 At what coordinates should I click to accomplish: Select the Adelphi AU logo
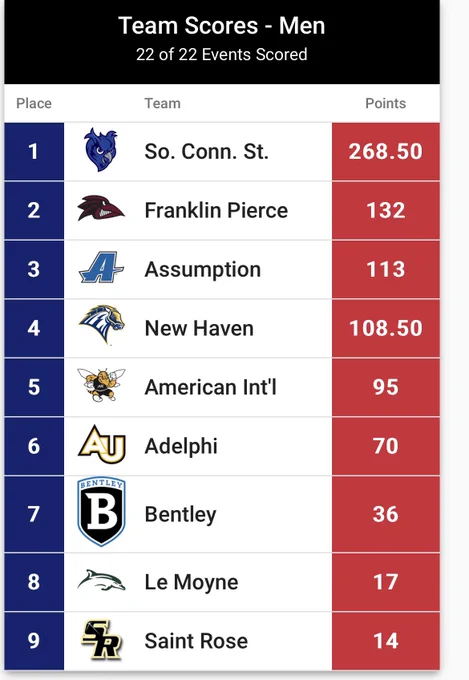[102, 445]
